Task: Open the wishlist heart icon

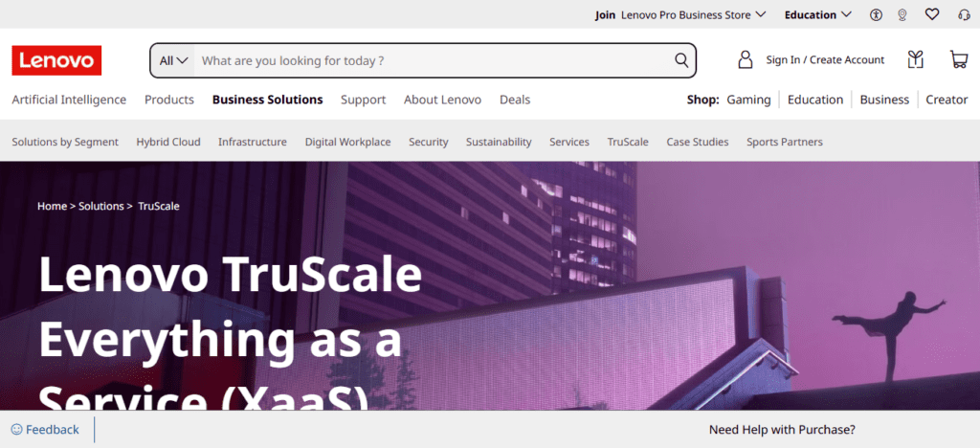Action: point(932,14)
